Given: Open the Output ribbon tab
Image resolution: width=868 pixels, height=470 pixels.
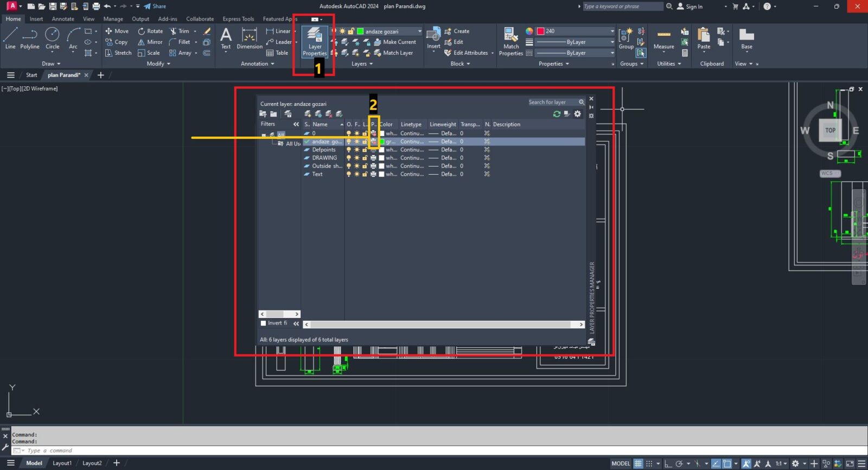Looking at the screenshot, I should (x=141, y=19).
